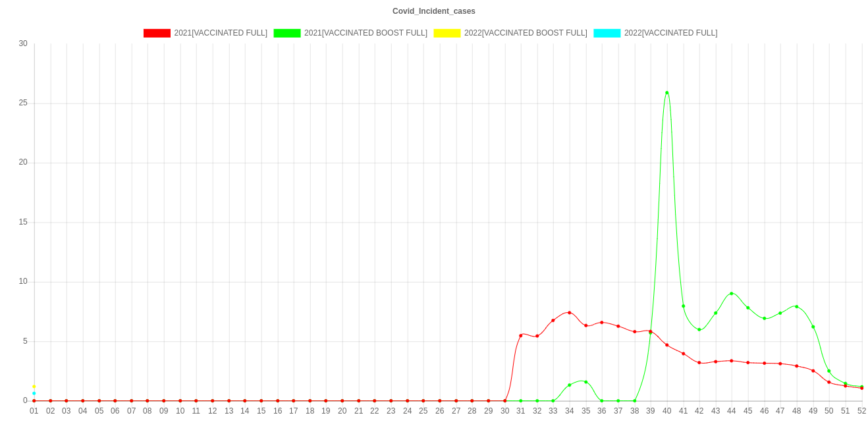Toggle the 2021[VACCINATED FULL] legend label
This screenshot has width=868, height=434.
[x=221, y=33]
